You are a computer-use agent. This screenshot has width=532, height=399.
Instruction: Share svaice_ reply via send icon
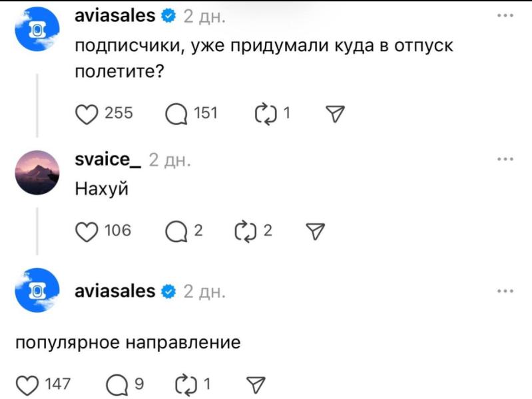tap(315, 231)
